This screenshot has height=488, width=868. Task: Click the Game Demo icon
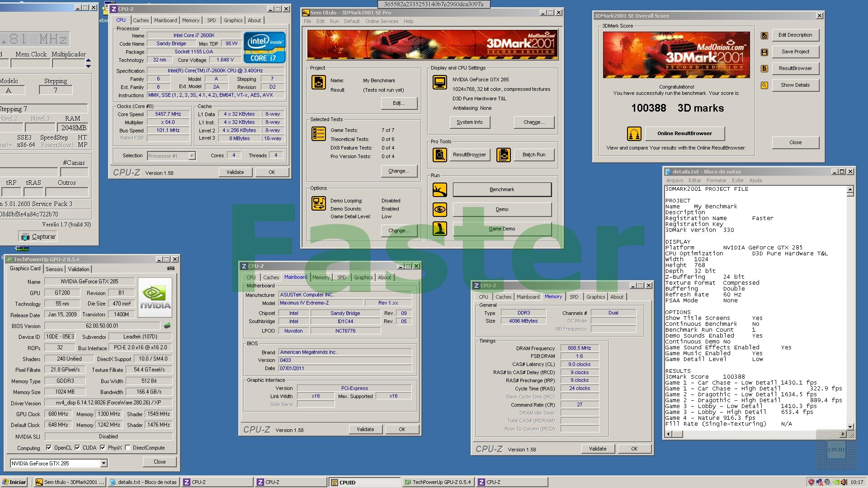[439, 229]
